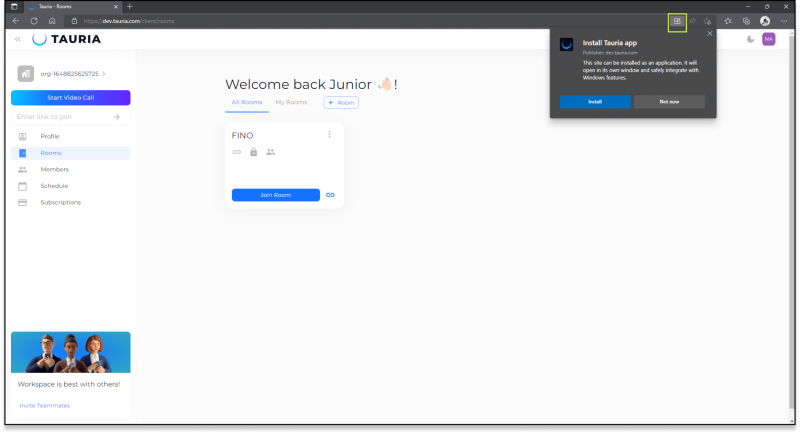Image resolution: width=800 pixels, height=434 pixels.
Task: Open browser Collections
Action: point(746,21)
